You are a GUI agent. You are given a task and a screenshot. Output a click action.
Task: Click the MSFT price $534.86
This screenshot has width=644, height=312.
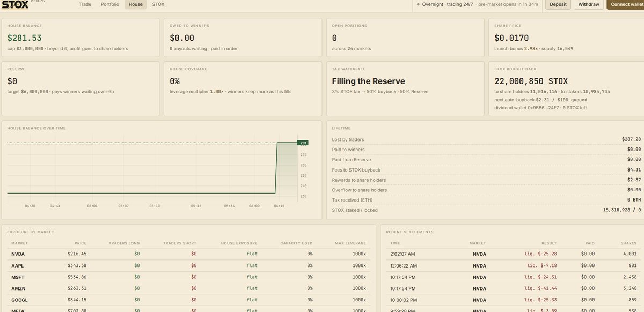click(77, 277)
